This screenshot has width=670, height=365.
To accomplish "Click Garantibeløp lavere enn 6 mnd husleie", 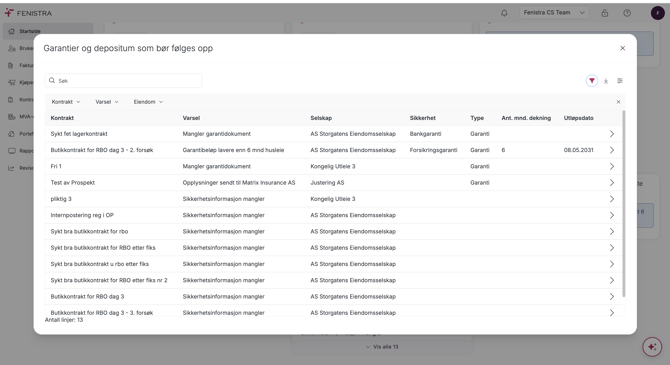I will pos(233,150).
